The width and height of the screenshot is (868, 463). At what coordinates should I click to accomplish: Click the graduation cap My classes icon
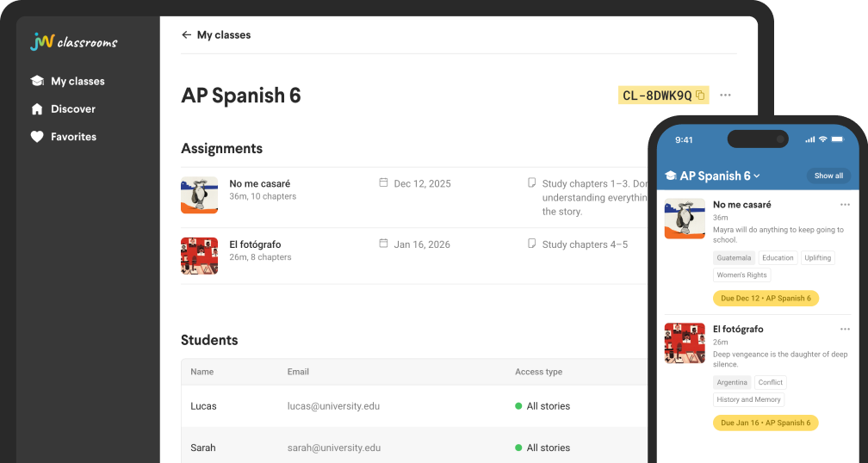[x=37, y=82]
